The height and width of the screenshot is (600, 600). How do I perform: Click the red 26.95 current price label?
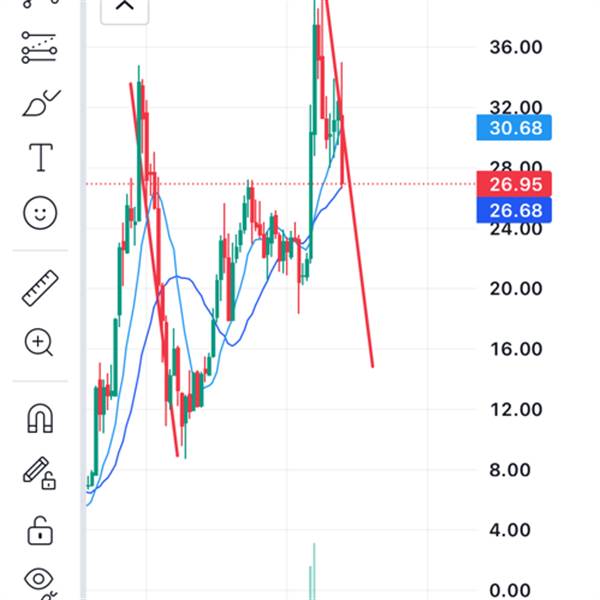click(x=514, y=184)
